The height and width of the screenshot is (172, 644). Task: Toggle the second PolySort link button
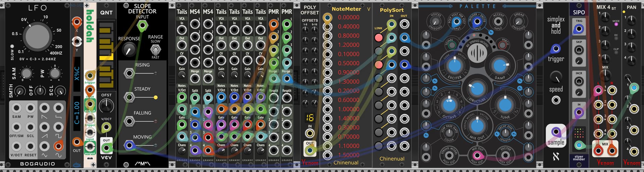point(379,51)
